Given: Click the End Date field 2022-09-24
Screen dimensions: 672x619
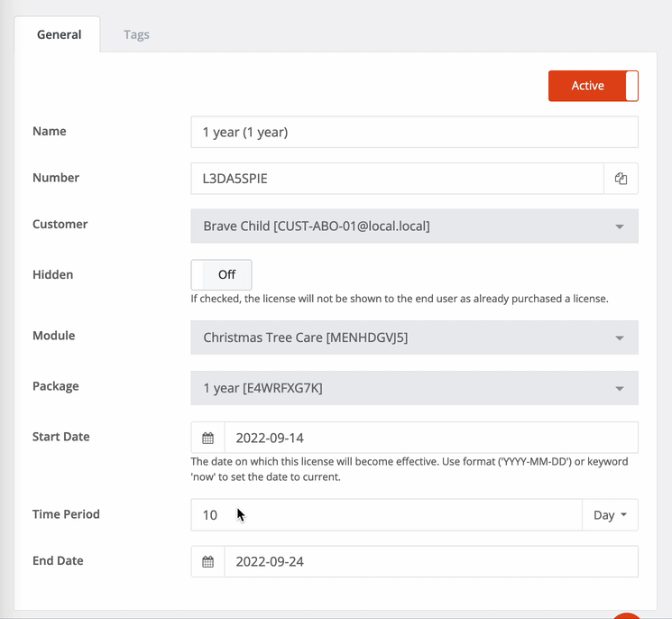Looking at the screenshot, I should pyautogui.click(x=431, y=561).
